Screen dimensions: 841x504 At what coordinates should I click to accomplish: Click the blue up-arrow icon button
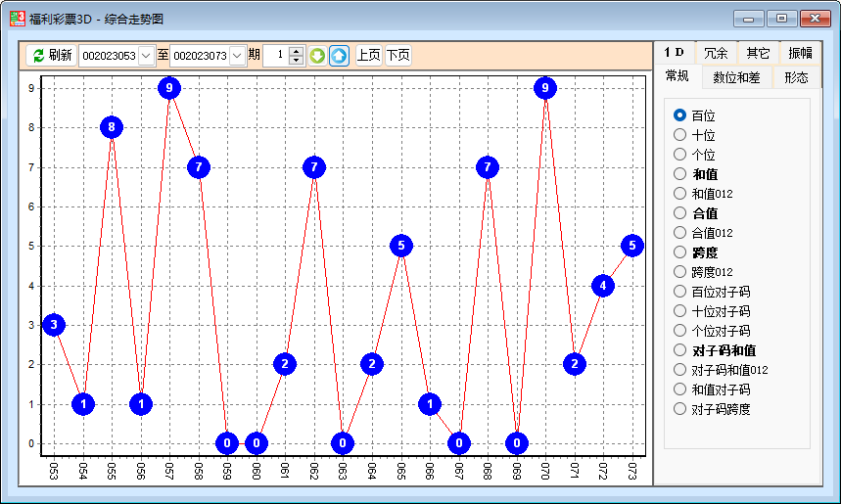339,56
